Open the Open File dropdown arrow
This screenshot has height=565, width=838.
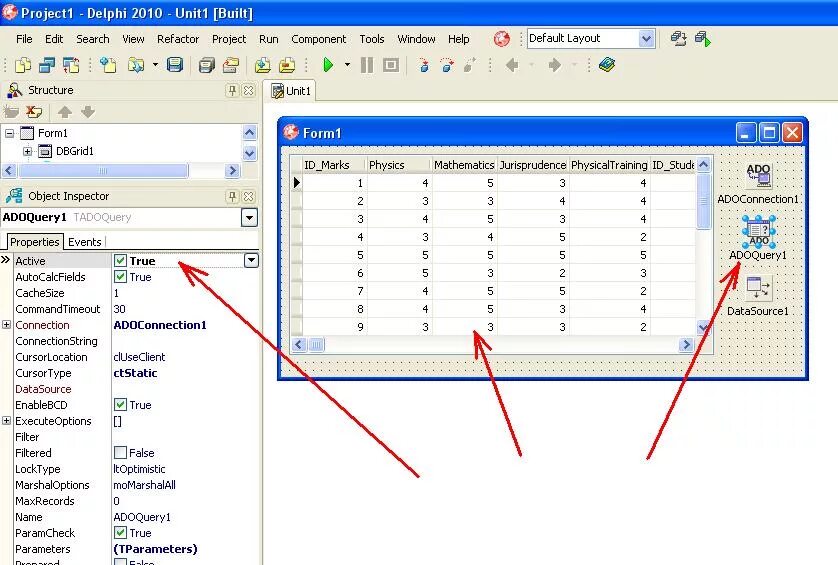tap(155, 65)
